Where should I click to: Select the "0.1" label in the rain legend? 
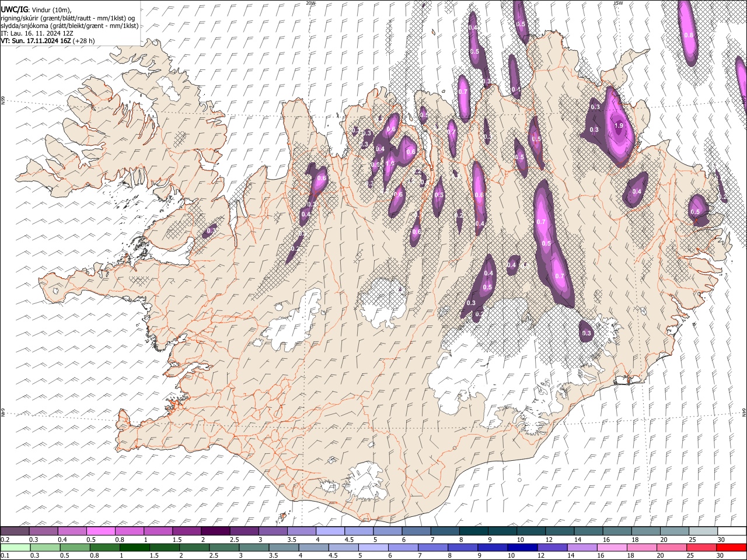5,556
